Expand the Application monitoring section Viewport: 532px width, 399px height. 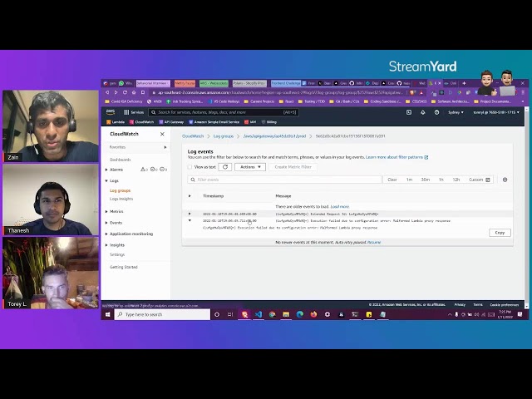coord(106,234)
